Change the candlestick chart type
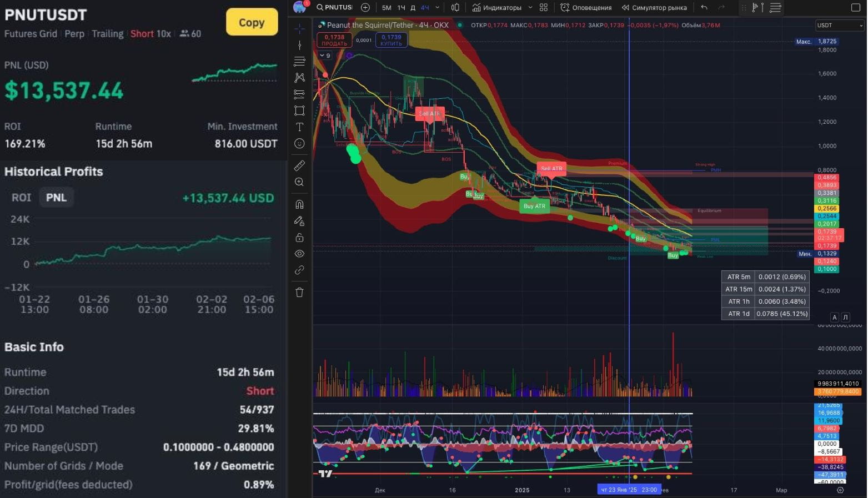 tap(455, 7)
